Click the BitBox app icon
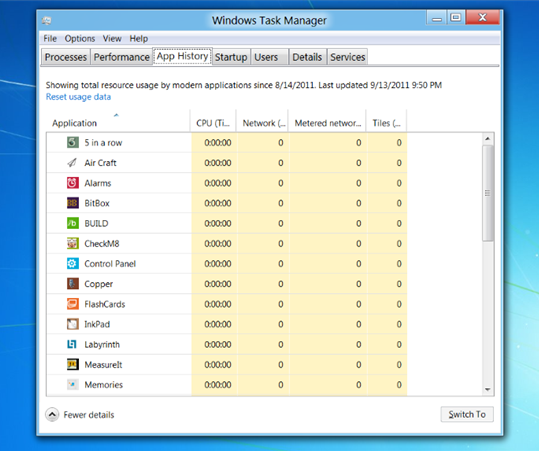Viewport: 539px width, 451px height. pyautogui.click(x=73, y=203)
